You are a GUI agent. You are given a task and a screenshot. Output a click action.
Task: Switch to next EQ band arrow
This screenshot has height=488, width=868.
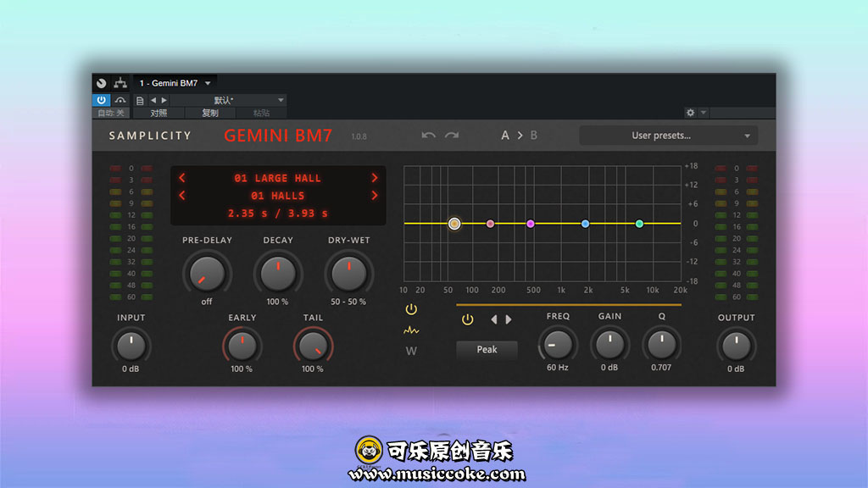[x=509, y=319]
